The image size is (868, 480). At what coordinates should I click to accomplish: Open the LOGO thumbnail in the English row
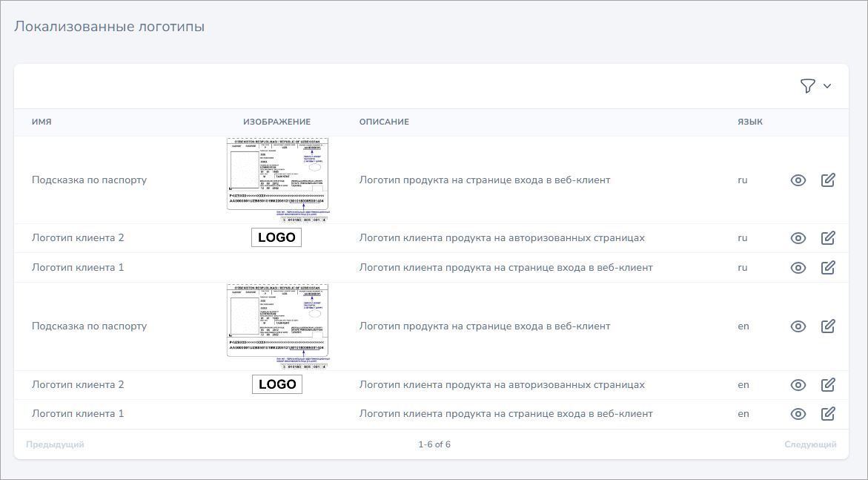pyautogui.click(x=277, y=384)
